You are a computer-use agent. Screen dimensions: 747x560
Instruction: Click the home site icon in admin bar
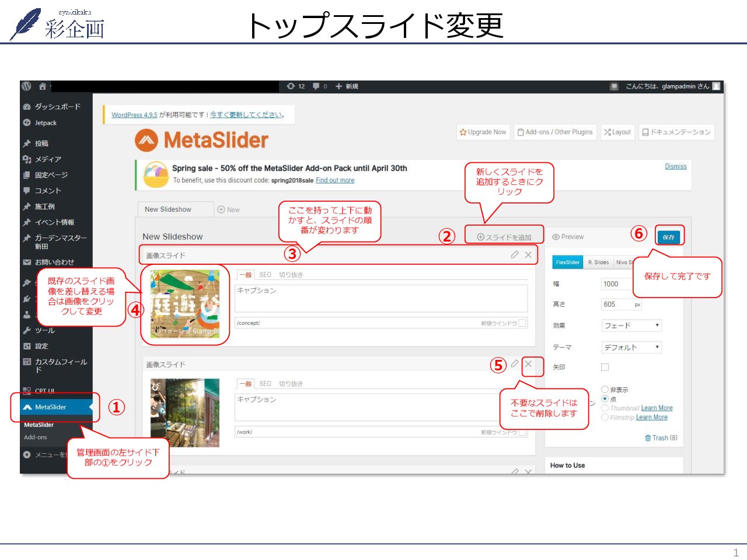click(x=42, y=86)
